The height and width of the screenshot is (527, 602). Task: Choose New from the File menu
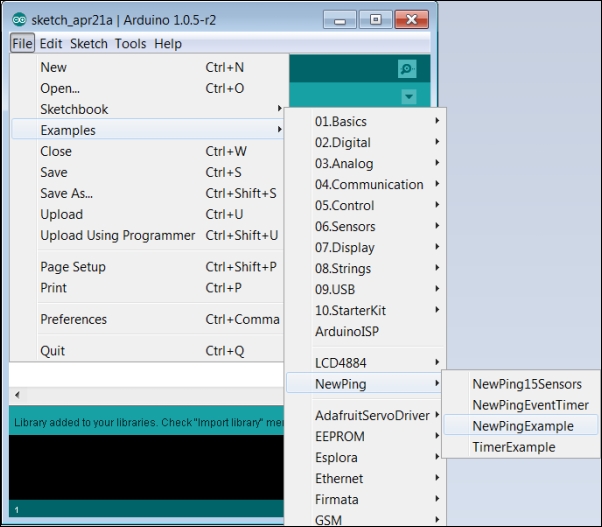[148, 68]
